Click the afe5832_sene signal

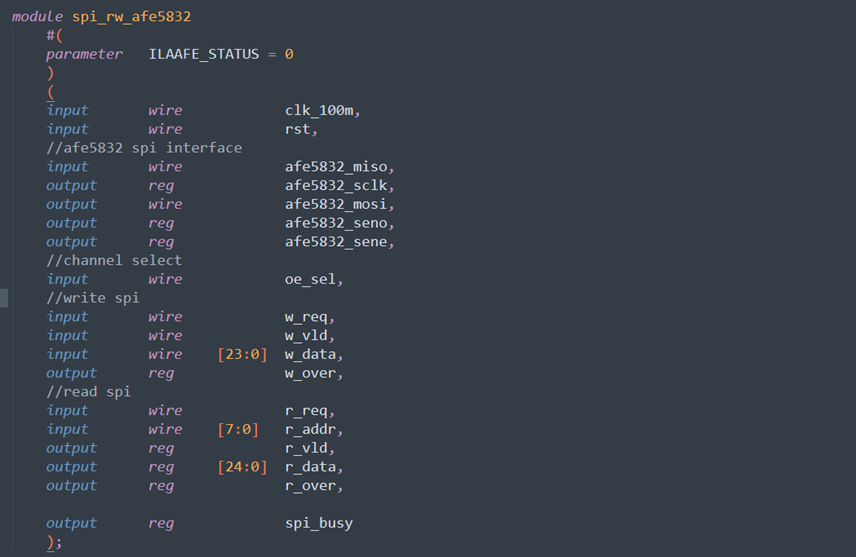[336, 241]
